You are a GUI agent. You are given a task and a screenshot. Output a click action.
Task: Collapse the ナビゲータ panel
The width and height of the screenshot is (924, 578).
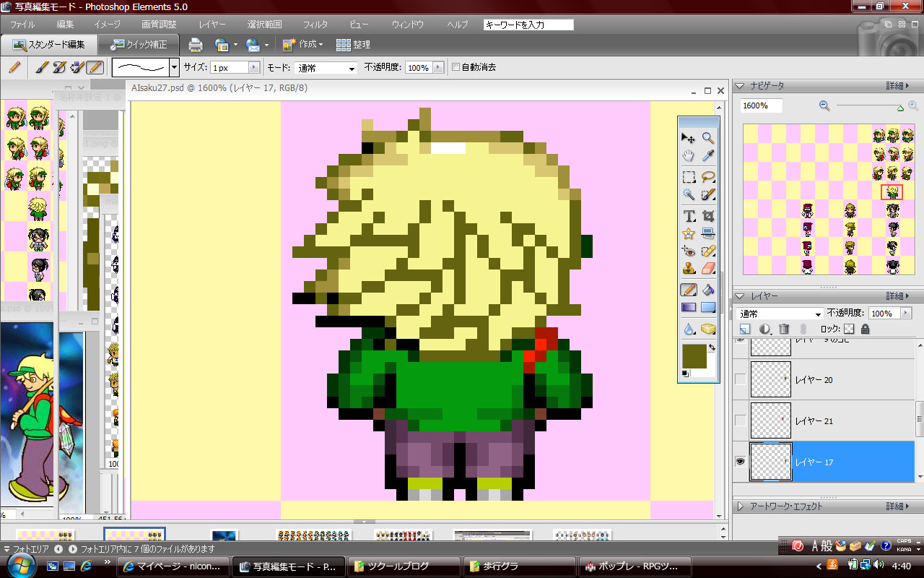[739, 86]
